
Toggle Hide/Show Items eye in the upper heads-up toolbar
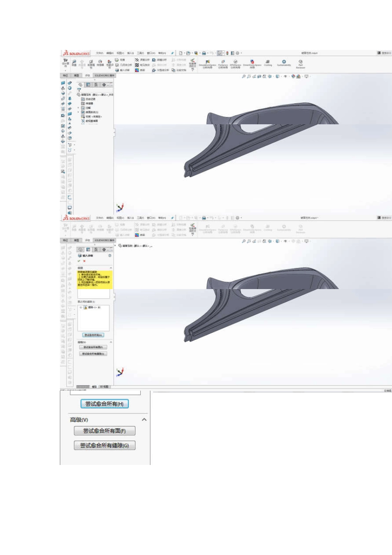pyautogui.click(x=285, y=76)
